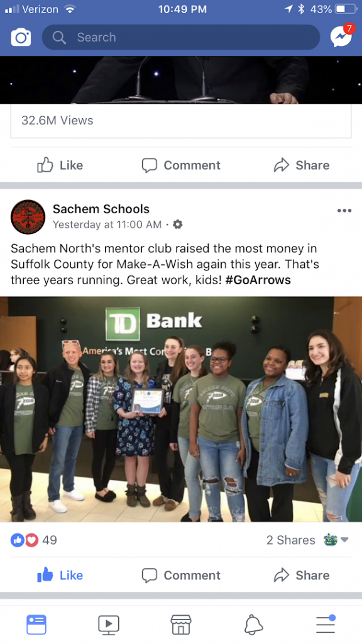Open the camera icon in header
The height and width of the screenshot is (644, 362).
coord(21,38)
